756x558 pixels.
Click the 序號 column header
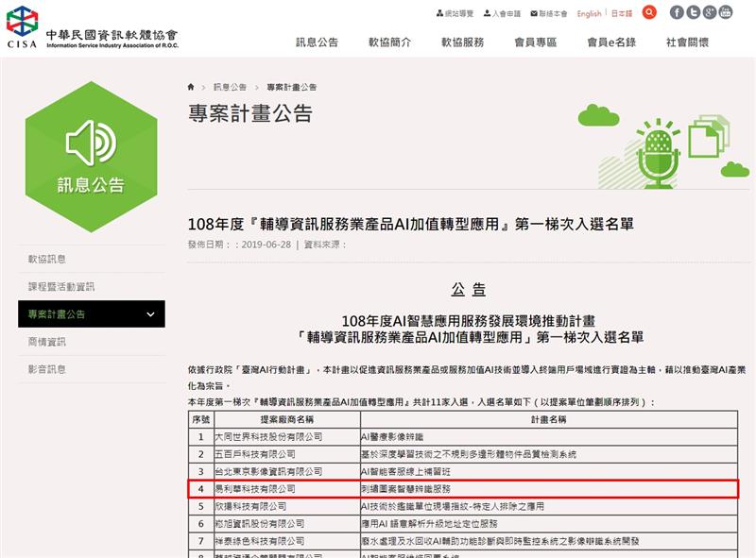pyautogui.click(x=201, y=420)
